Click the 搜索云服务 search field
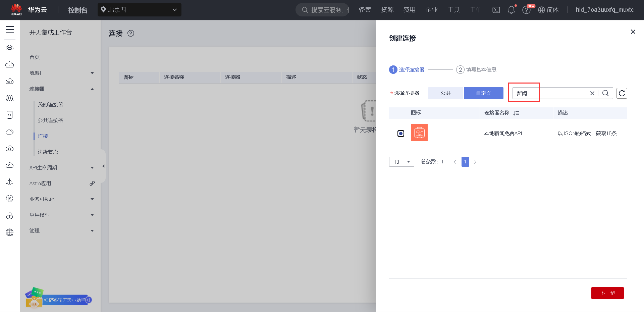Viewport: 644px width, 312px height. pyautogui.click(x=322, y=10)
